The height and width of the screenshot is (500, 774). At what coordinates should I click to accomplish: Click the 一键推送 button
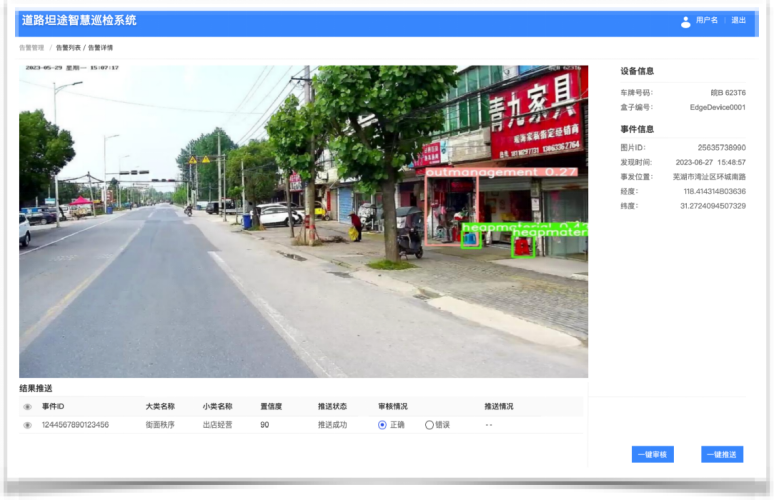(x=722, y=455)
